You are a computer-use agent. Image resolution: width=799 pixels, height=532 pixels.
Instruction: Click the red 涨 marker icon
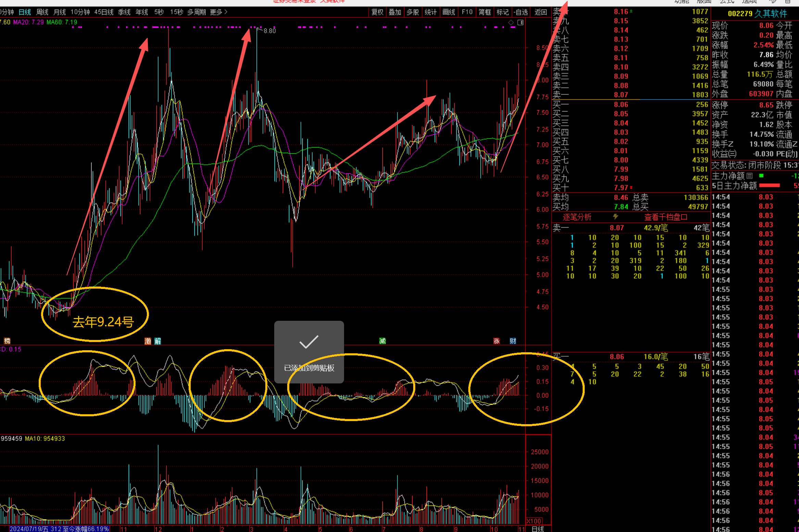(496, 341)
